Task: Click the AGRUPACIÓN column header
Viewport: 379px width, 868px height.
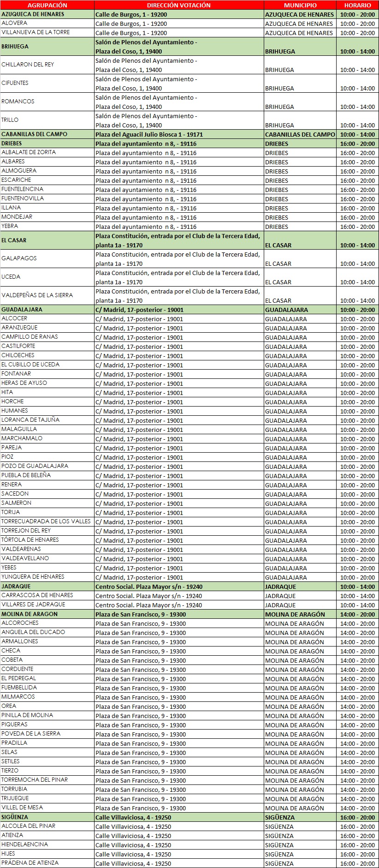Action: pyautogui.click(x=47, y=5)
